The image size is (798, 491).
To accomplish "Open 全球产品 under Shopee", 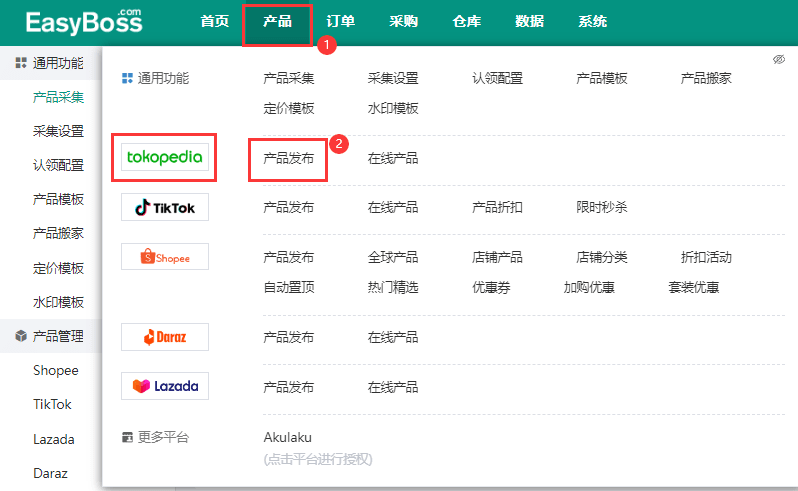I will coord(393,257).
